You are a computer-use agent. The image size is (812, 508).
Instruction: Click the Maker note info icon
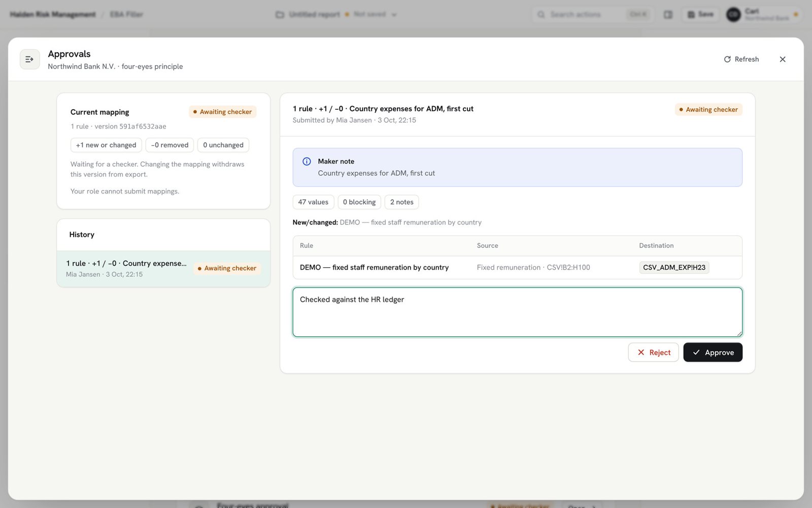[x=307, y=162]
